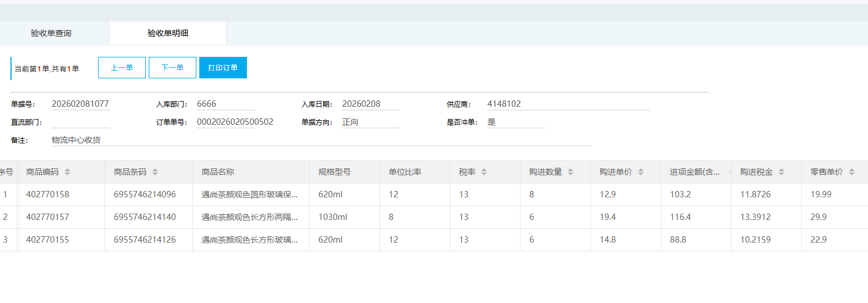Screen dimensions: 868x303
Task: Print the order using 打印订单
Action: (x=223, y=68)
